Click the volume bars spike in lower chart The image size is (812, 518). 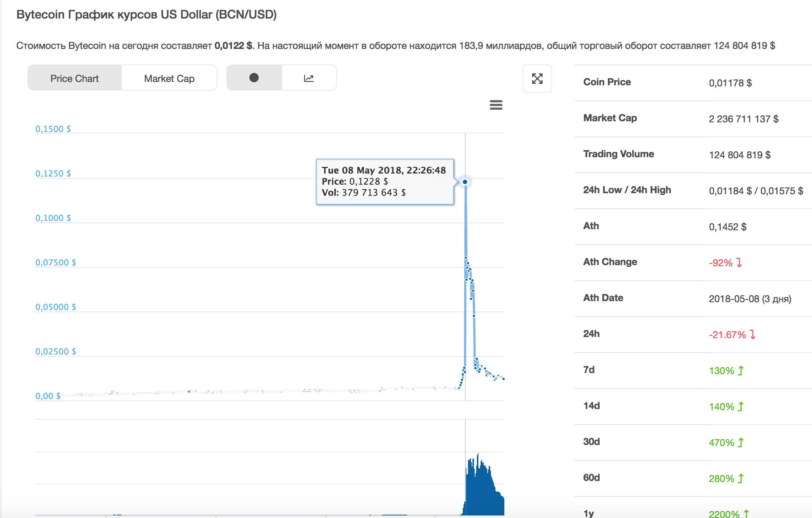click(x=483, y=486)
